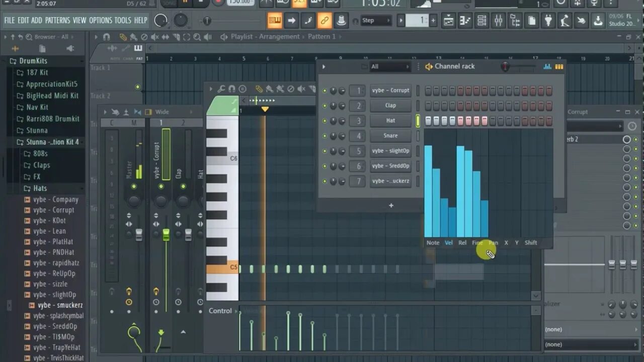Toggle the link icon next to tempo controls
The width and height of the screenshot is (644, 362).
tap(325, 21)
